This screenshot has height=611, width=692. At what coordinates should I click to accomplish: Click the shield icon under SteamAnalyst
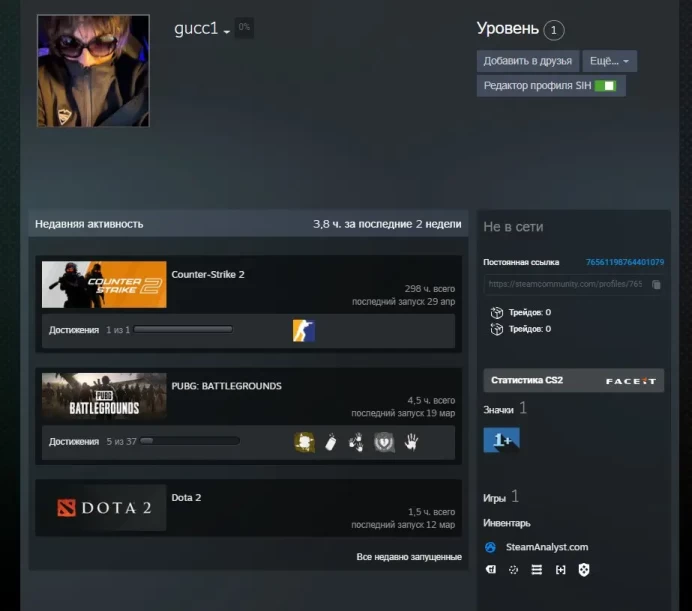tap(583, 570)
